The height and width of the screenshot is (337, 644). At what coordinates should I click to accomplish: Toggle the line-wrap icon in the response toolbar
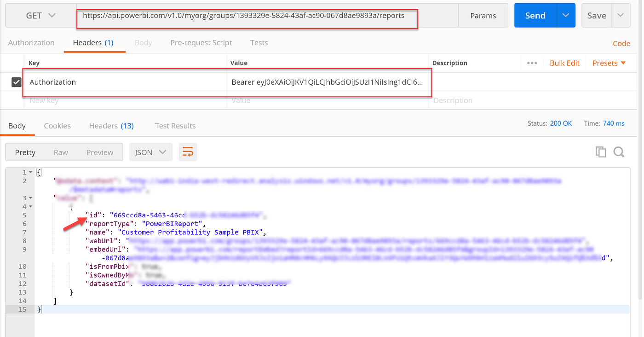coord(188,151)
